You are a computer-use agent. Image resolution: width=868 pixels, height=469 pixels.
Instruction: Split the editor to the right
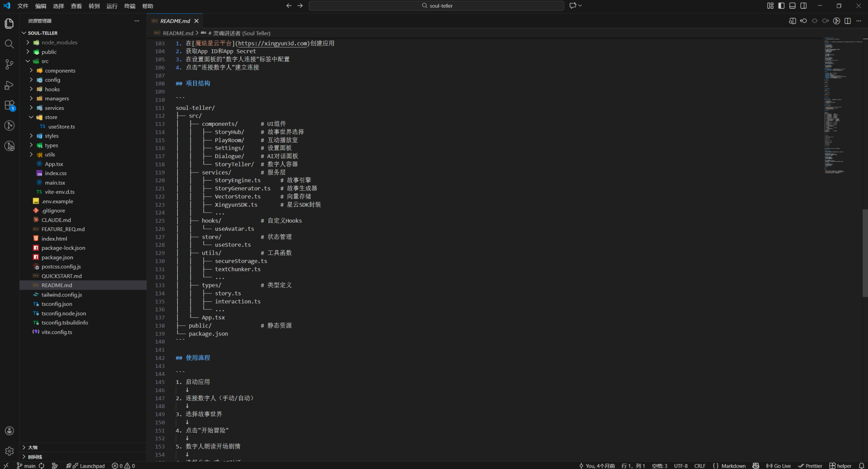click(x=847, y=21)
